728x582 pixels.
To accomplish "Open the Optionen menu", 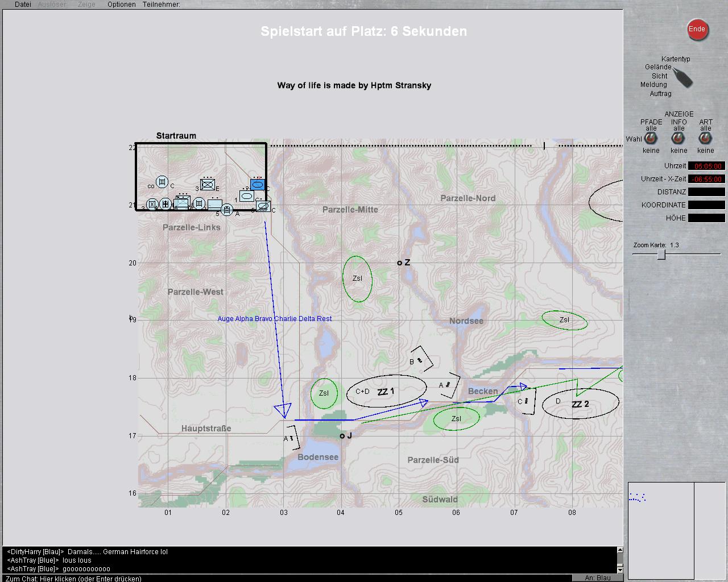I will point(121,5).
